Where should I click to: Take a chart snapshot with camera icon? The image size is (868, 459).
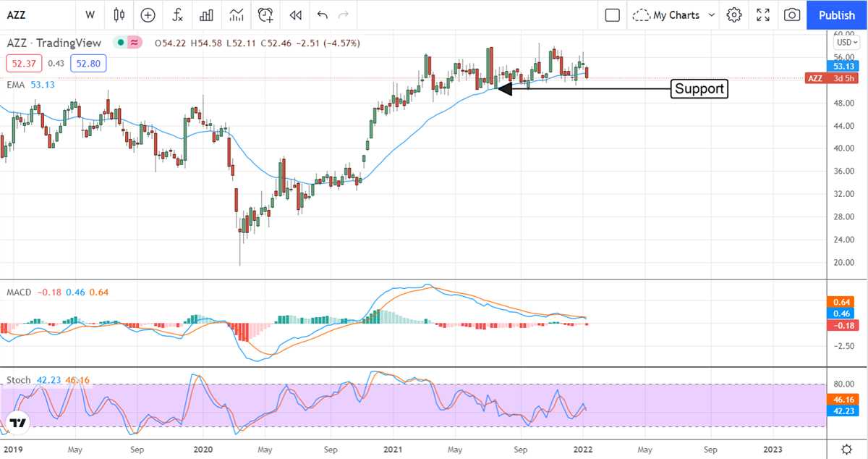coord(792,14)
